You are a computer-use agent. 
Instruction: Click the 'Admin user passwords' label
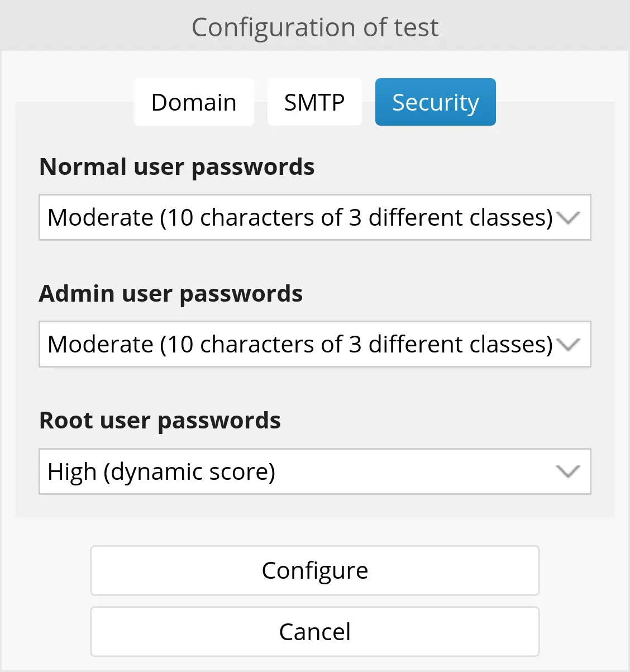(x=171, y=294)
